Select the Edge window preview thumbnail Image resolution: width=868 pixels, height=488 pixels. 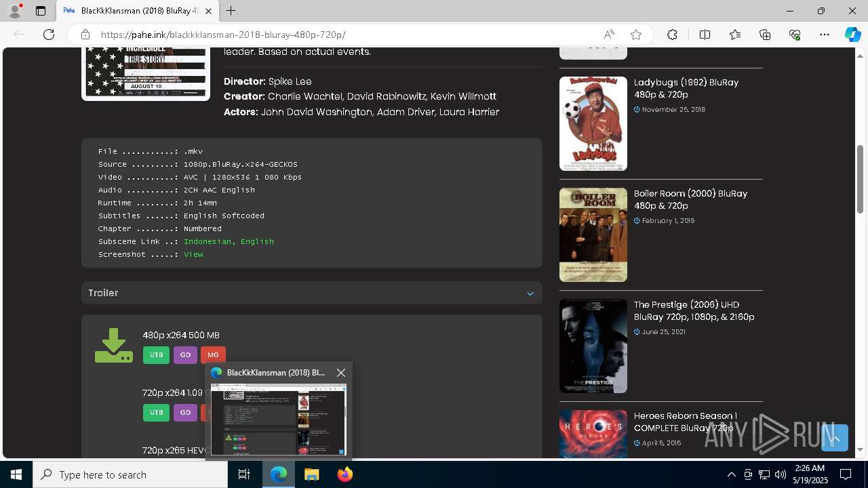pos(279,420)
